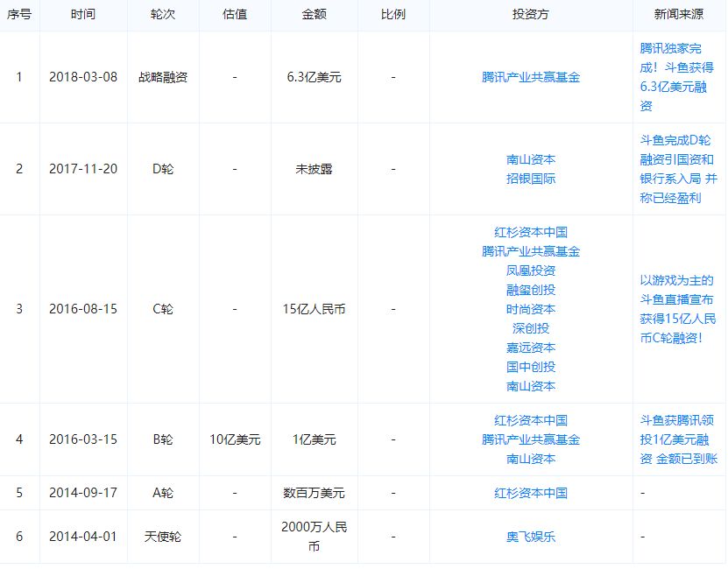Open news link 斗鱼获腾讯领投1亿美元融资
Image resolution: width=728 pixels, height=569 pixels.
click(678, 439)
